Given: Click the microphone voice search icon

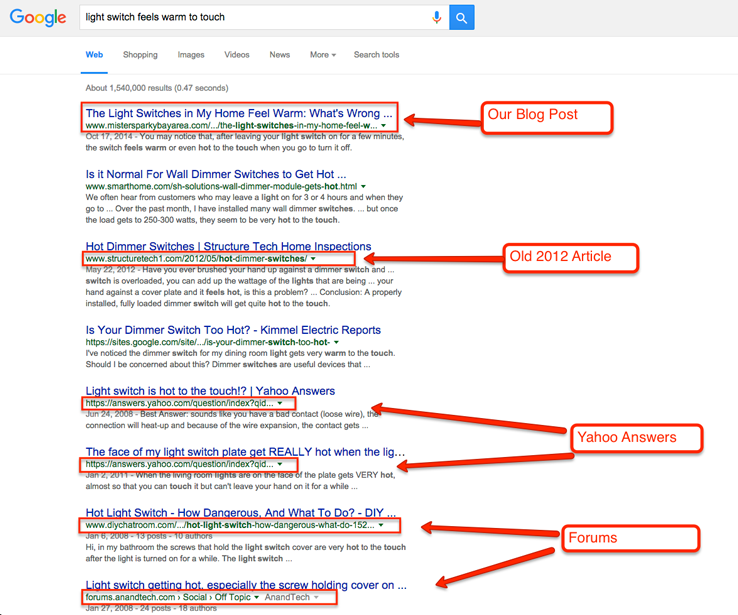Looking at the screenshot, I should tap(436, 17).
